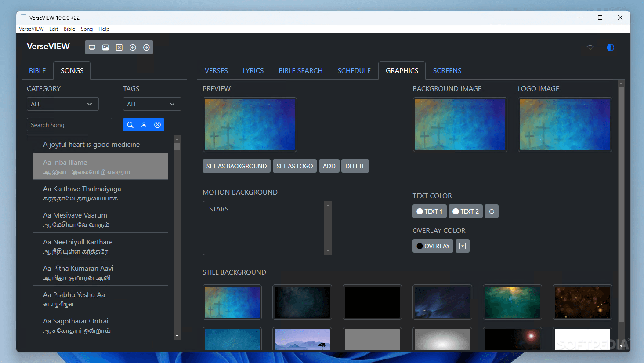
Task: Click the SET AS LOGO button
Action: point(295,166)
